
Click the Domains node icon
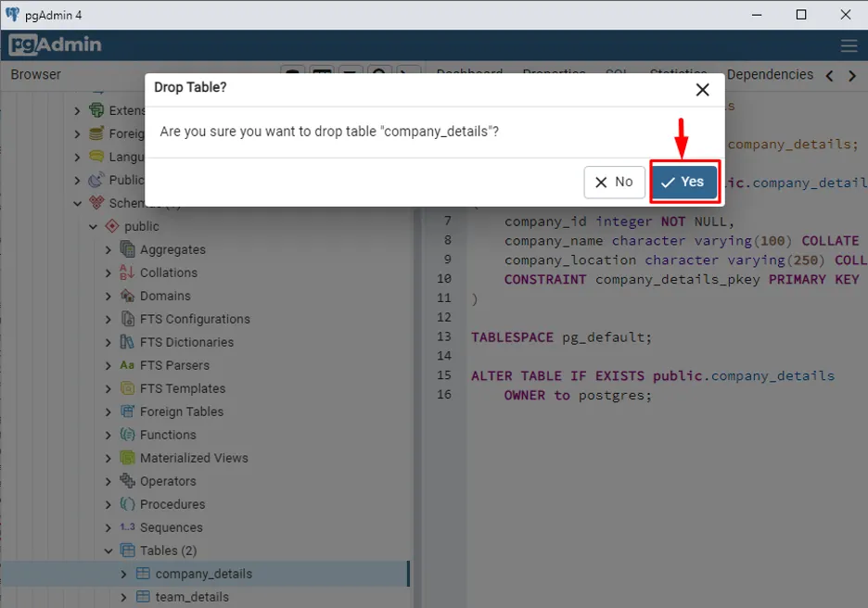(127, 296)
